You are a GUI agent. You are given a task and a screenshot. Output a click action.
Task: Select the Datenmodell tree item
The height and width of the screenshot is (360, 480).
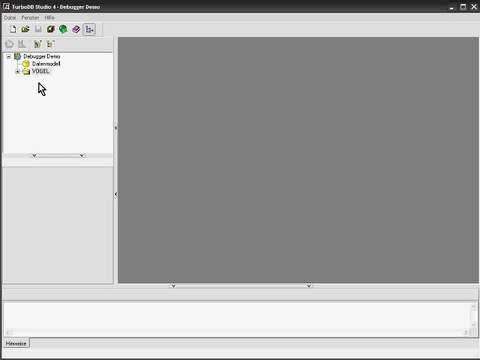click(x=46, y=64)
